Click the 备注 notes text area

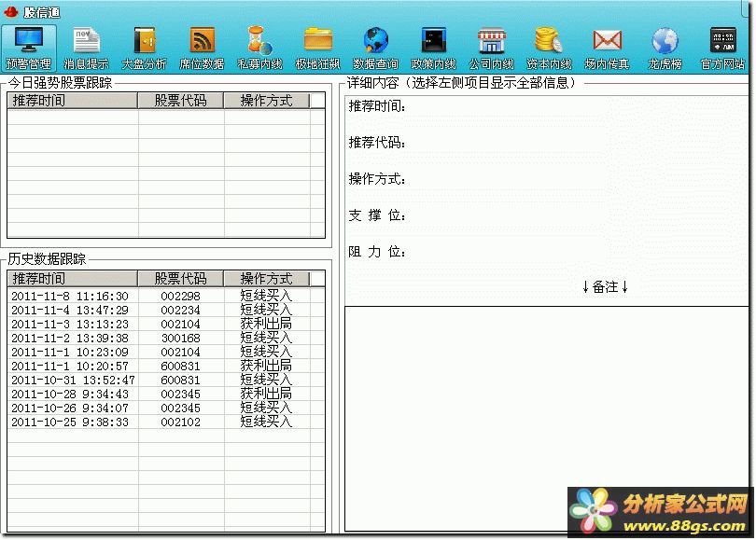546,418
